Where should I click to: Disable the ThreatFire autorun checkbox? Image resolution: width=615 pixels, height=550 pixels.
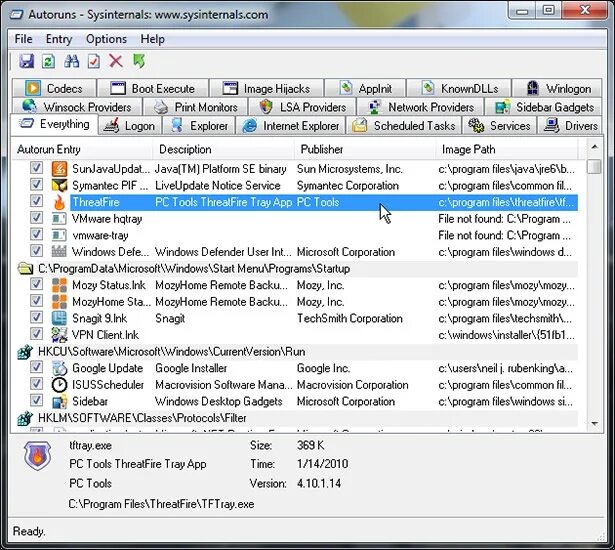tap(36, 201)
